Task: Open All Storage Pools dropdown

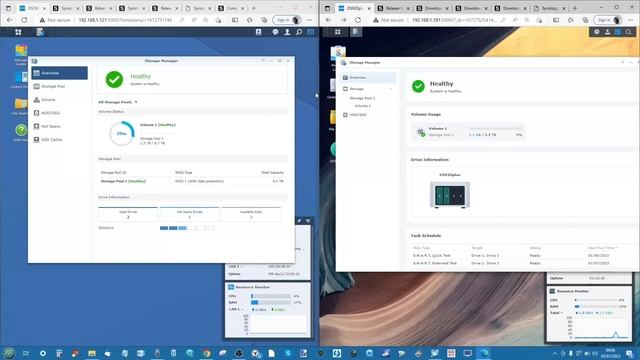Action: (118, 102)
